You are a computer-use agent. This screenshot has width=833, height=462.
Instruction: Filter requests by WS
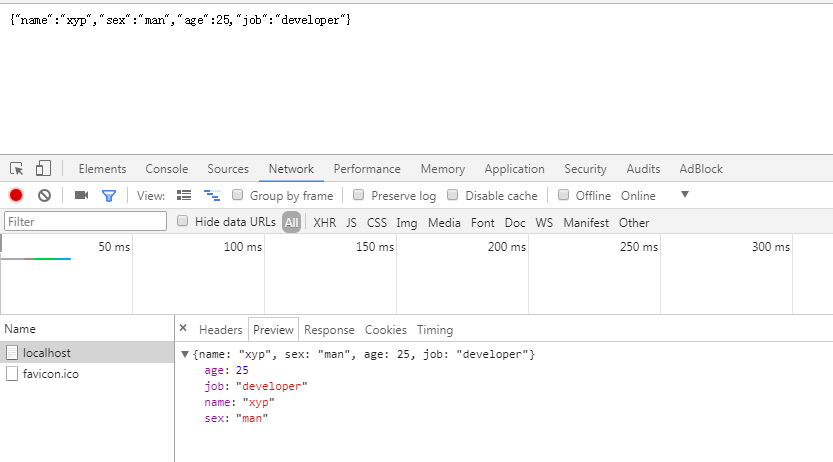pyautogui.click(x=544, y=223)
